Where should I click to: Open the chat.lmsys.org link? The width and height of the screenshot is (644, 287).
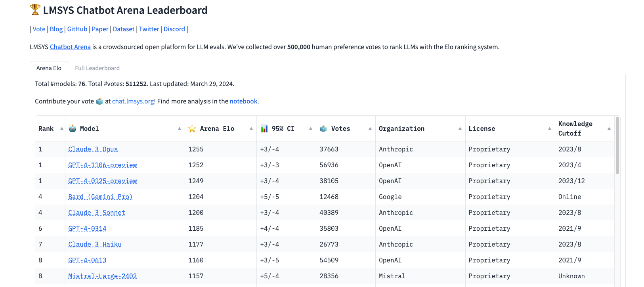133,101
